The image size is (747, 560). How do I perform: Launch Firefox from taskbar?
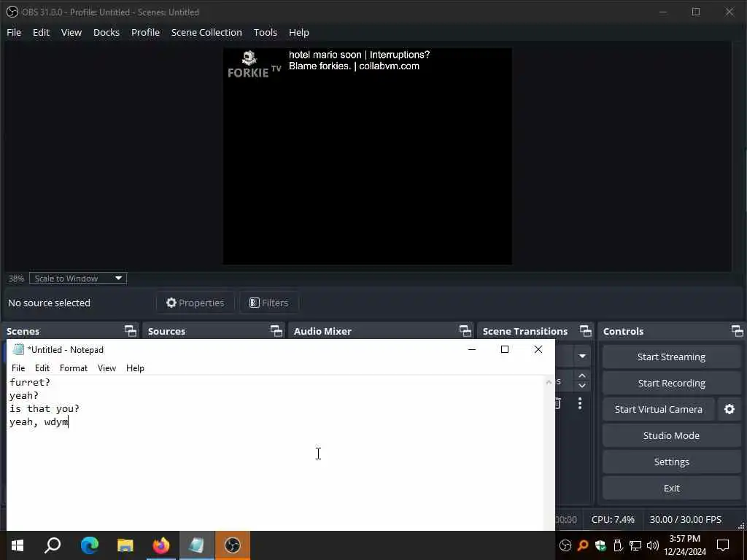click(x=161, y=545)
